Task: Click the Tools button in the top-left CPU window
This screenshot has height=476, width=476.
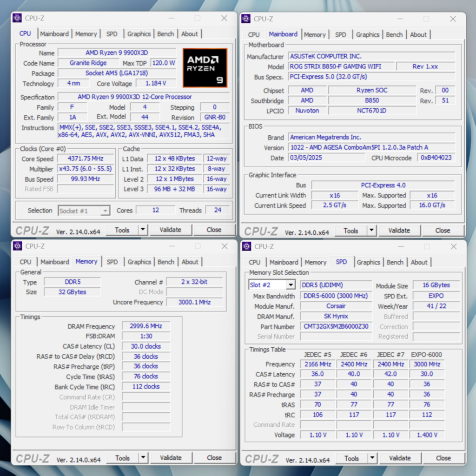Action: pyautogui.click(x=122, y=230)
